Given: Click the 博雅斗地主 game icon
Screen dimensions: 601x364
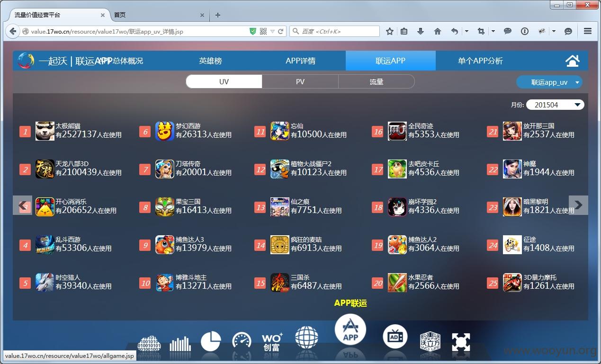Looking at the screenshot, I should [x=165, y=283].
